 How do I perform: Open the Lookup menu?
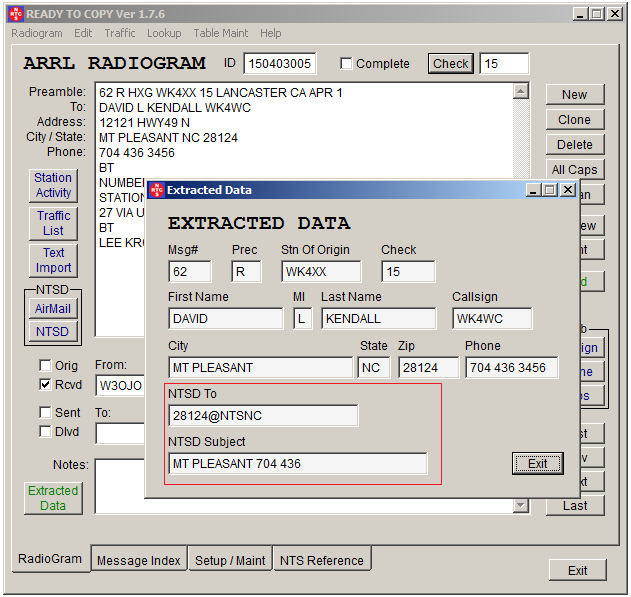click(164, 33)
